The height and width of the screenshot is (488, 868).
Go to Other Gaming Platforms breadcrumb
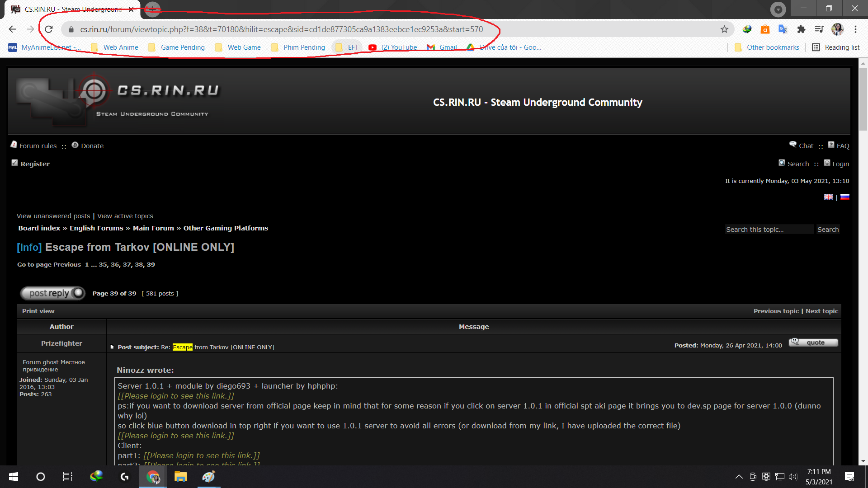tap(226, 228)
